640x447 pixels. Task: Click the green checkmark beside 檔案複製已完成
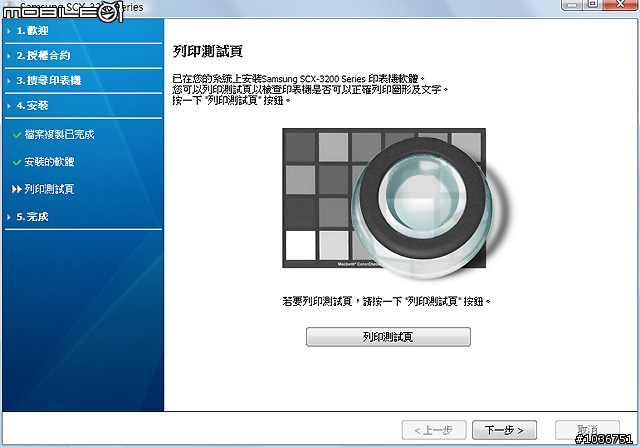coord(17,135)
